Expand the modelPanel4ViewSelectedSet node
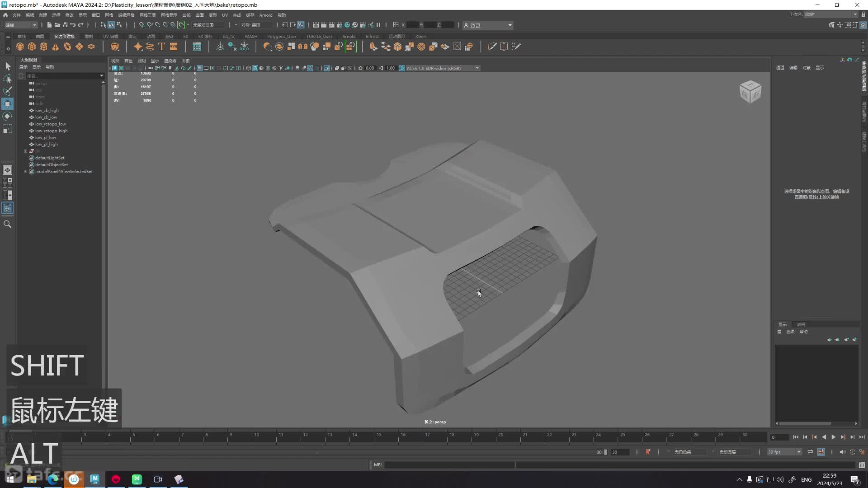Image resolution: width=868 pixels, height=488 pixels. coord(26,172)
